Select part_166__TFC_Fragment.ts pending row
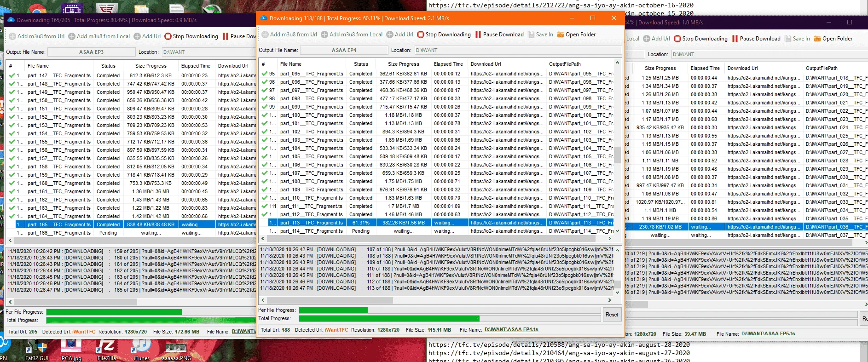This screenshot has height=362, width=868. pos(132,233)
